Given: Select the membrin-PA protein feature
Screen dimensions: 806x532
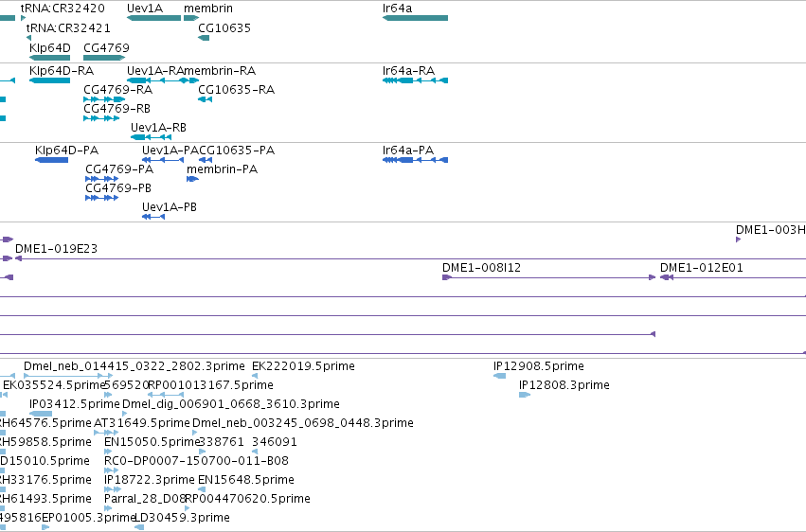Looking at the screenshot, I should point(192,179).
